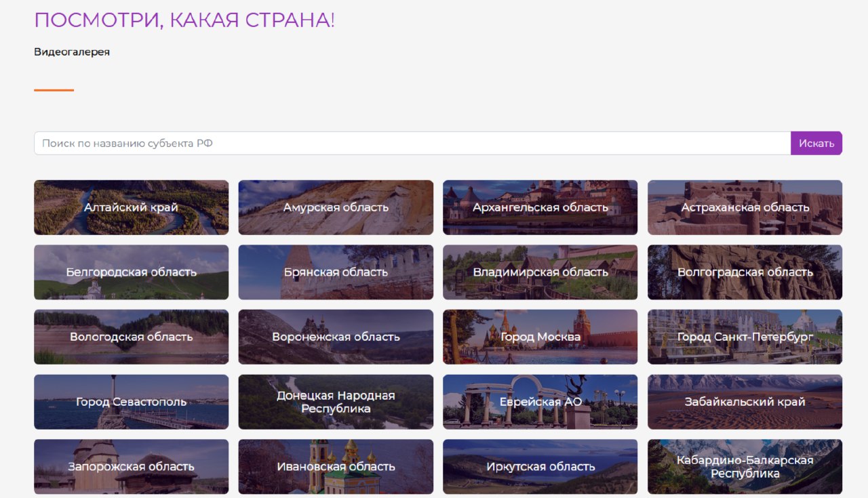Choose the Город Севастополь card
The width and height of the screenshot is (868, 498).
pos(131,402)
